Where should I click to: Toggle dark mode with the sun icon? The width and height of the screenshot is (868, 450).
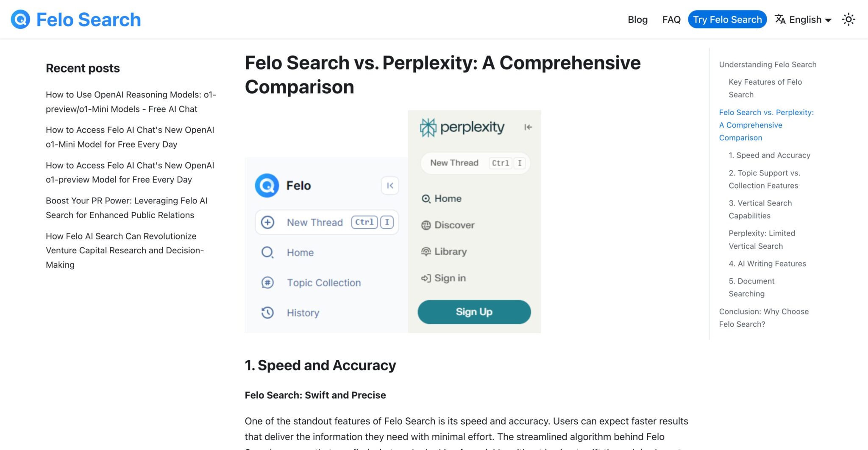[x=849, y=19]
